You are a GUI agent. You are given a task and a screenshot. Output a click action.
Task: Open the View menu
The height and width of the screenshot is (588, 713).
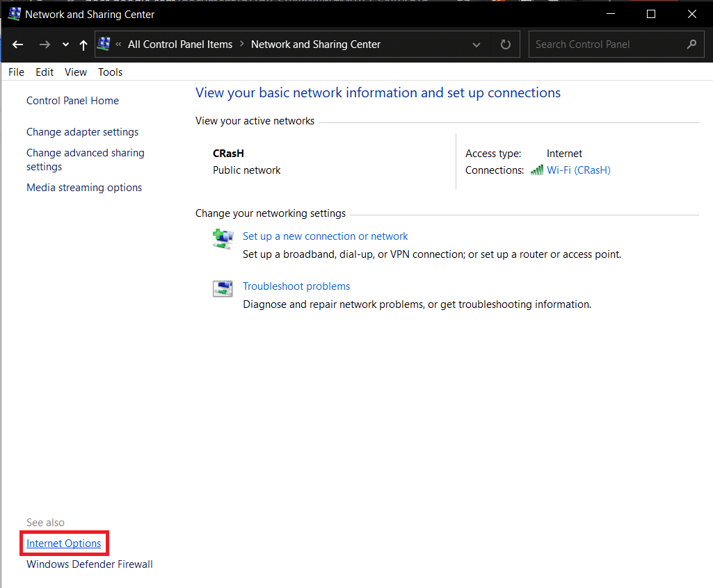tap(76, 72)
